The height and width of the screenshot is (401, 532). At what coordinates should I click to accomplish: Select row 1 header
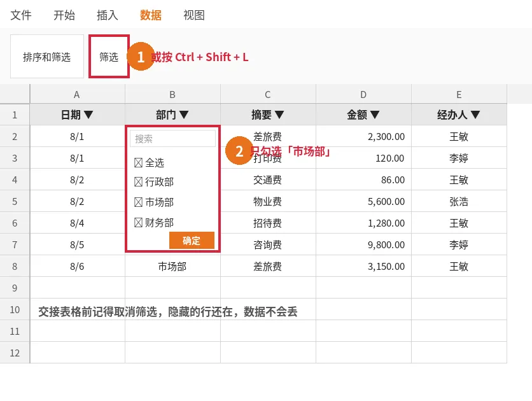coord(15,115)
